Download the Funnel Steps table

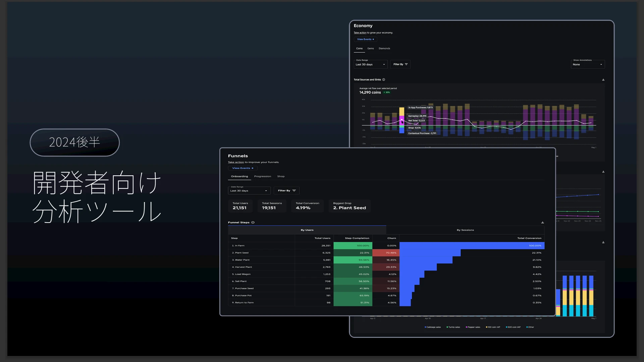click(542, 223)
